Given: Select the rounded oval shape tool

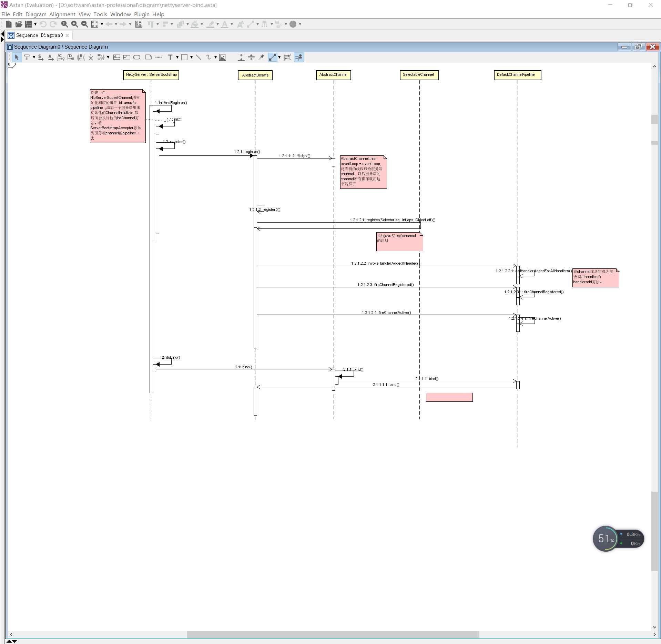Looking at the screenshot, I should (137, 57).
